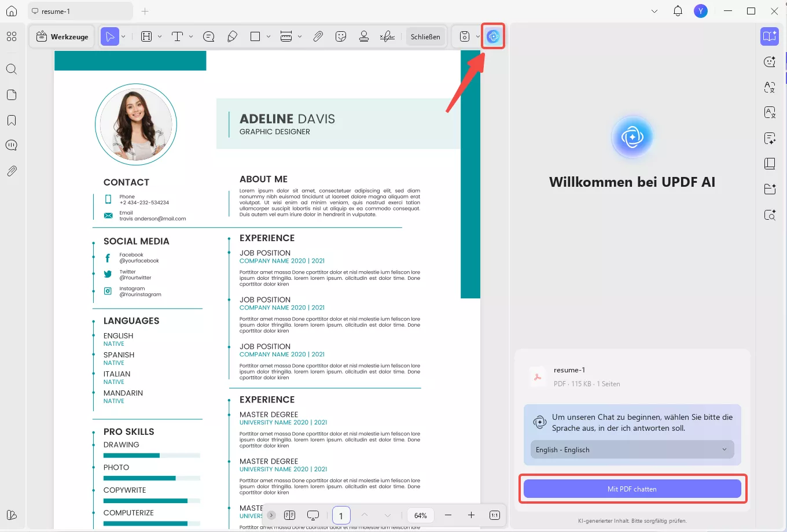The width and height of the screenshot is (787, 532).
Task: Click the Mit PDF chatten button
Action: (x=632, y=489)
